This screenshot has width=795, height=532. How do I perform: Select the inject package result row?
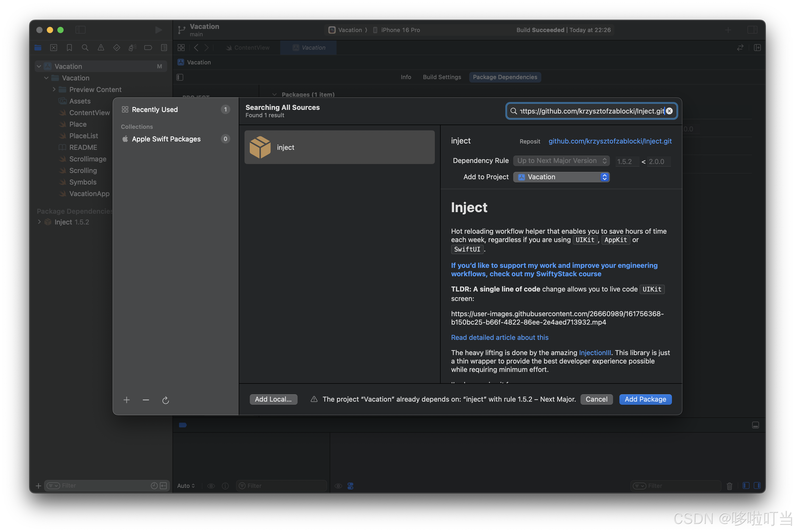pos(339,147)
